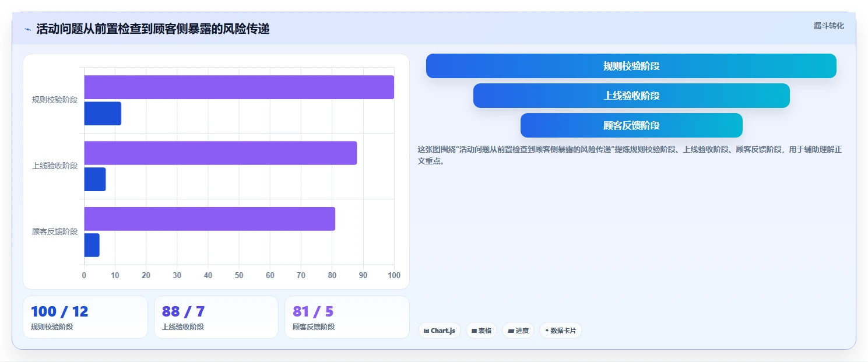Click the chart axis label 上线验收阶段
This screenshot has height=362, width=868.
point(55,166)
